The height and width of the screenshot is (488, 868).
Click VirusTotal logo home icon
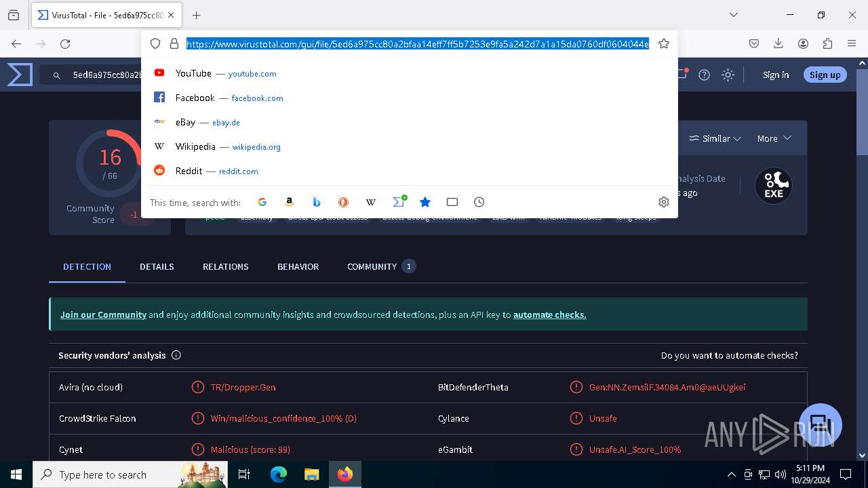pos(20,75)
